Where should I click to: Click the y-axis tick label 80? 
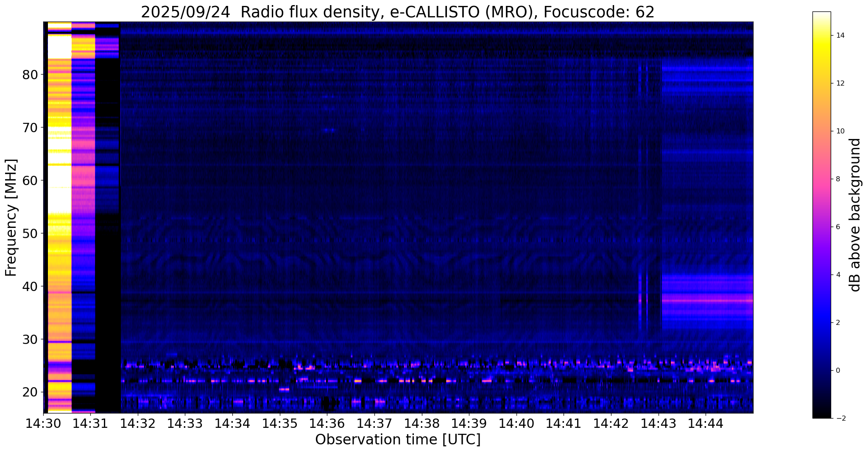30,75
